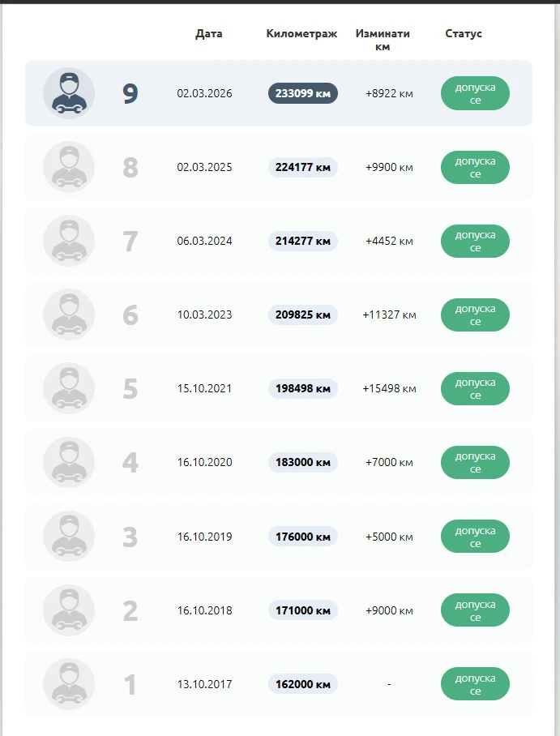Click the Статус column header
This screenshot has height=736, width=560.
pos(464,34)
